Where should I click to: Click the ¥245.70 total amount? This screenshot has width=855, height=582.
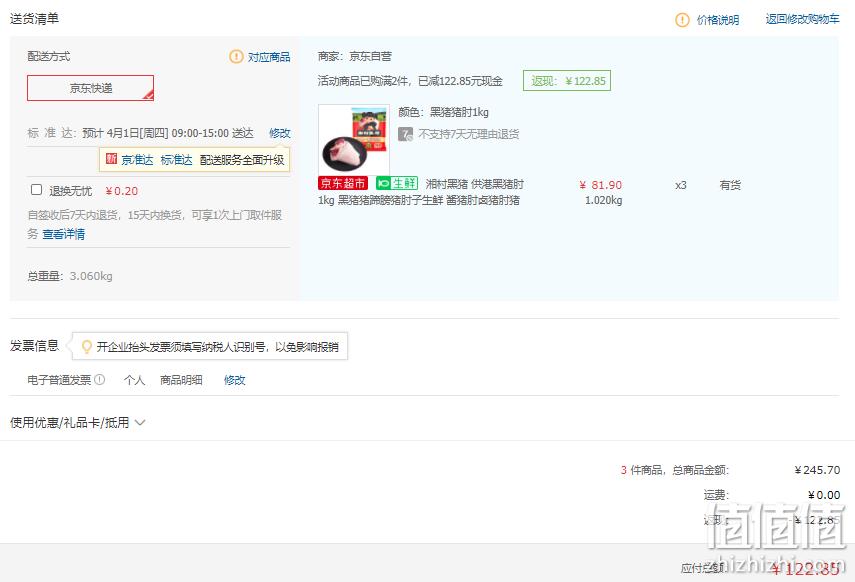click(x=817, y=470)
